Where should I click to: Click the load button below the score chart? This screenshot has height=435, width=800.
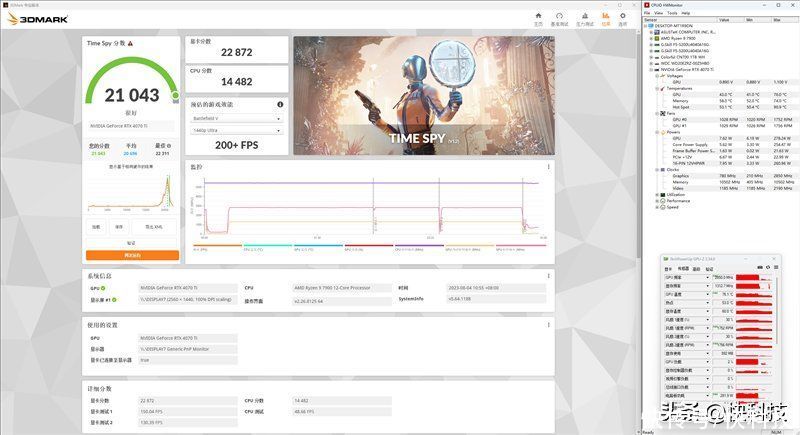(96, 227)
